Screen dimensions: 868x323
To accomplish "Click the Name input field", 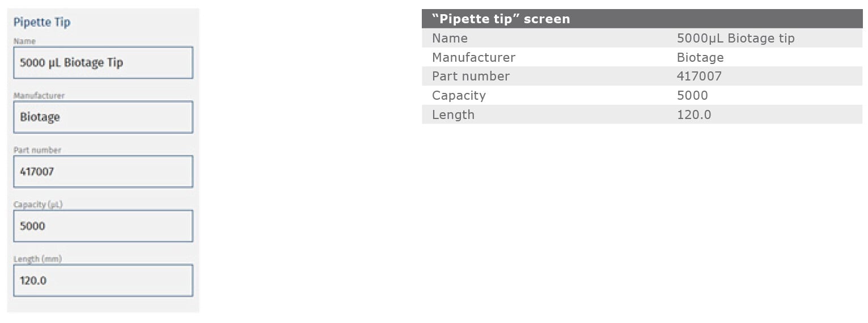I will [x=103, y=63].
